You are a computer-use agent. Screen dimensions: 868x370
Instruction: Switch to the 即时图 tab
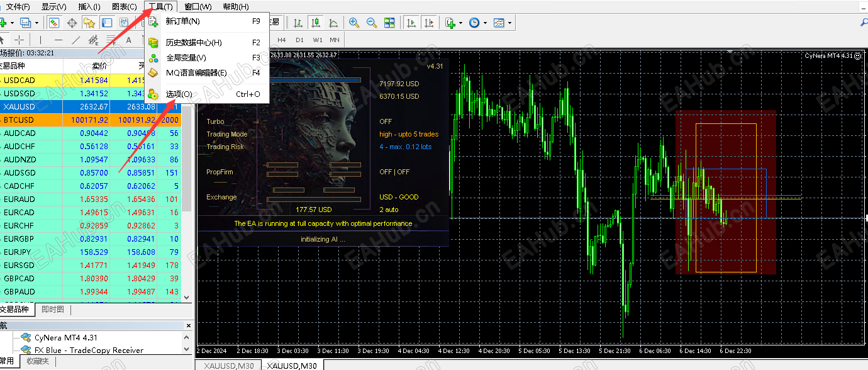tap(53, 310)
